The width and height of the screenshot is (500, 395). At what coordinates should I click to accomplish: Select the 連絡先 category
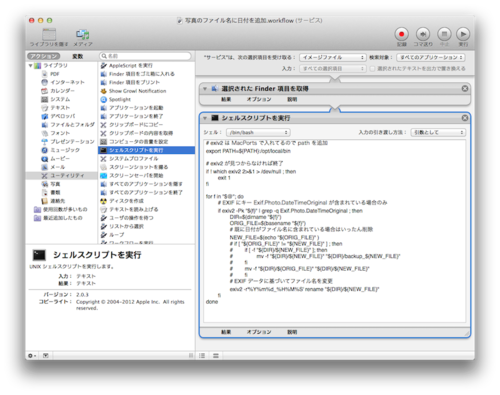click(x=58, y=201)
